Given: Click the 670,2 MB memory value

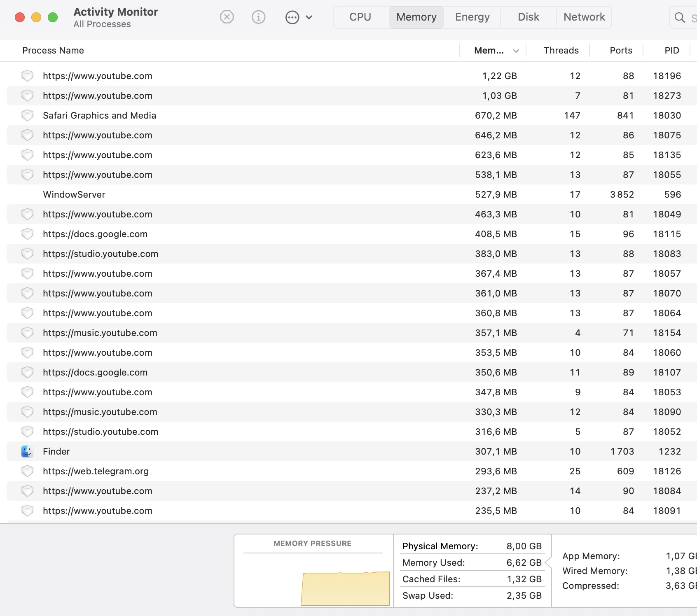Looking at the screenshot, I should point(496,115).
